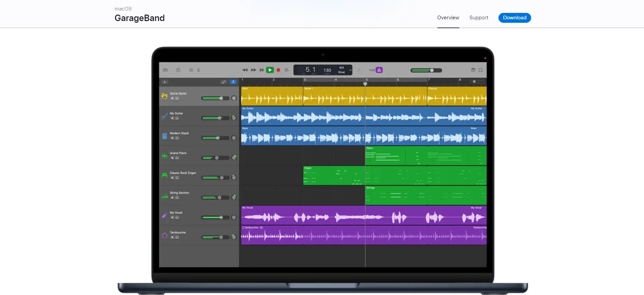This screenshot has width=644, height=295.
Task: Click the Tuner icon beside the LCD
Action: tap(358, 70)
